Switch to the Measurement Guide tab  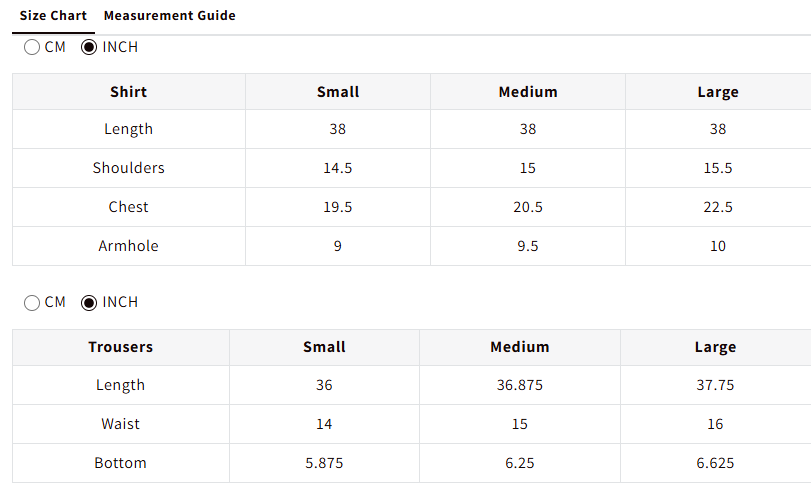[170, 16]
